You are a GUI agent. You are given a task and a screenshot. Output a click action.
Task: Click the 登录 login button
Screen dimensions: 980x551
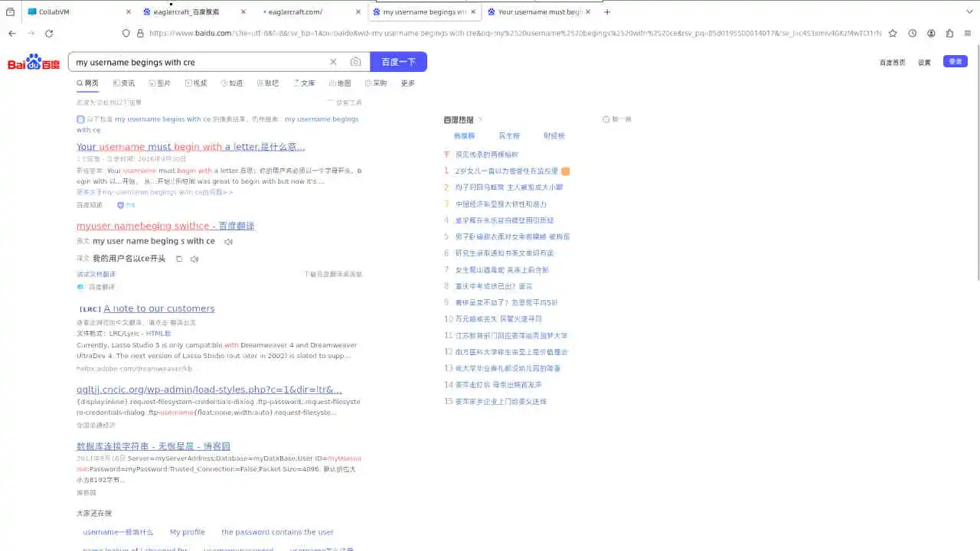click(x=955, y=61)
